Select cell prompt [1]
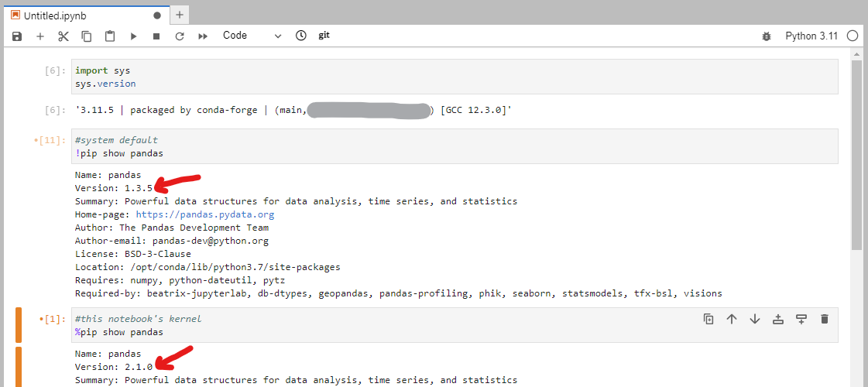This screenshot has height=387, width=868. (53, 320)
